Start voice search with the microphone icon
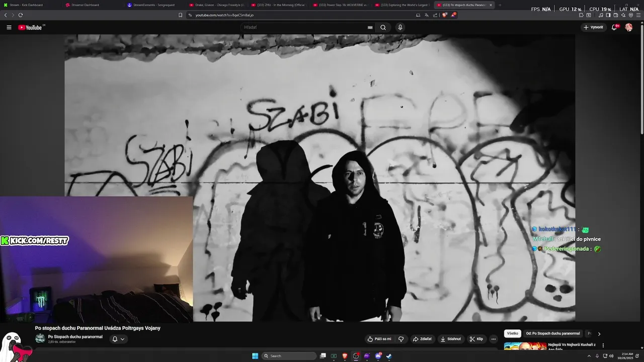This screenshot has width=644, height=362. pos(400,27)
